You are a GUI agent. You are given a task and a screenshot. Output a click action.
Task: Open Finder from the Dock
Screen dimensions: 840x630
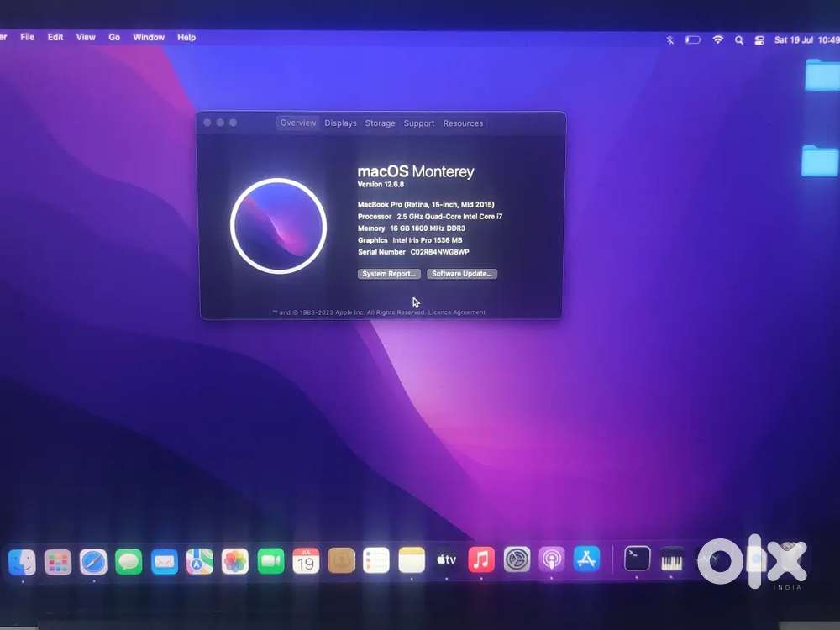(x=22, y=561)
